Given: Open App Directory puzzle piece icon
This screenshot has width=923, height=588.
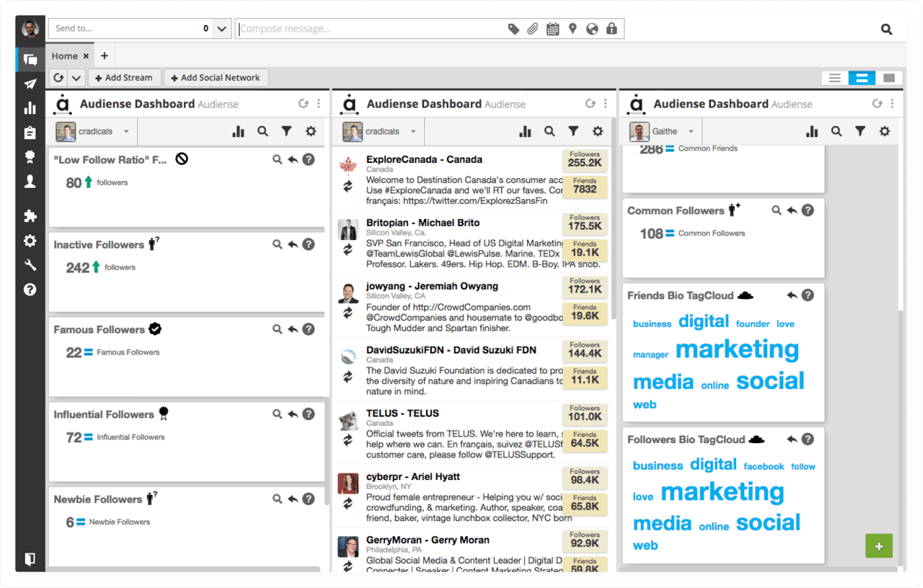Looking at the screenshot, I should click(x=30, y=216).
